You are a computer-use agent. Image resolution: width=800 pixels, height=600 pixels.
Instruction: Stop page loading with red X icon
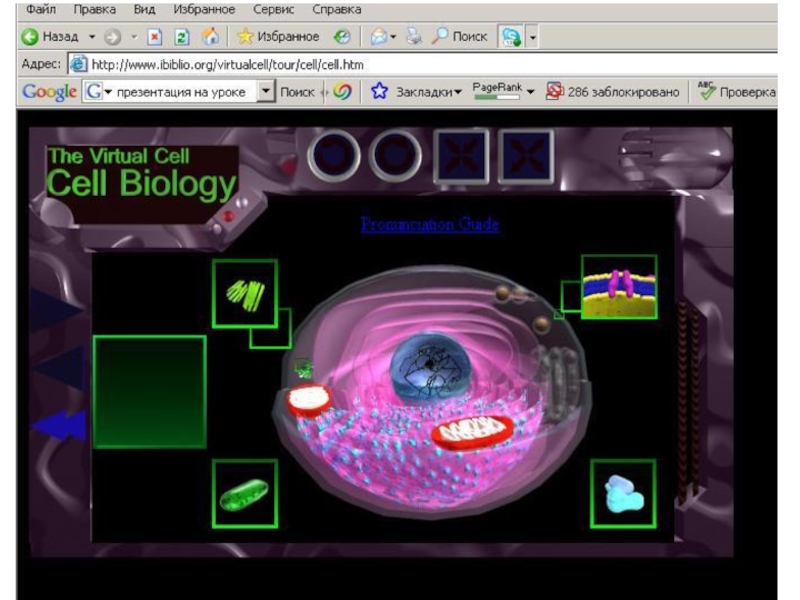[155, 37]
